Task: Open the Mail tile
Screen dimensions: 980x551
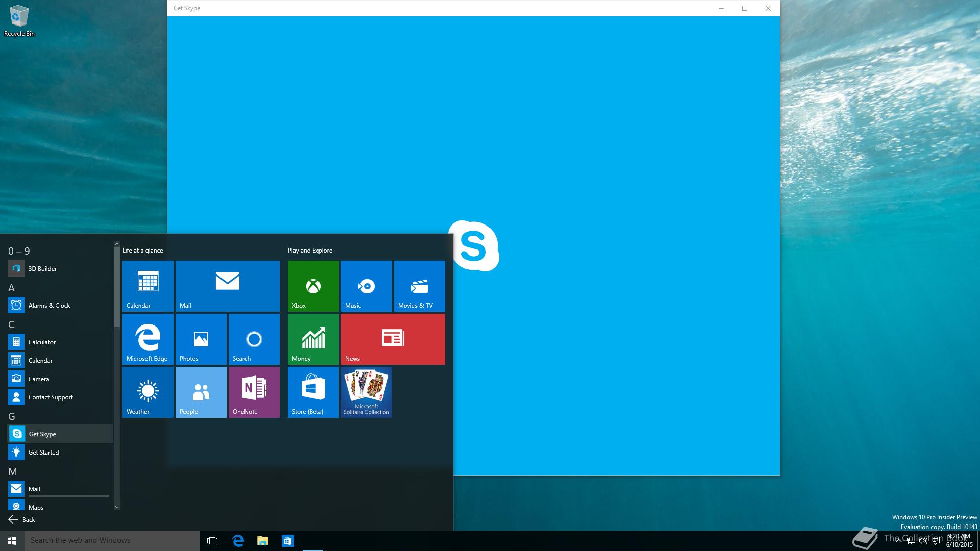Action: (x=228, y=286)
